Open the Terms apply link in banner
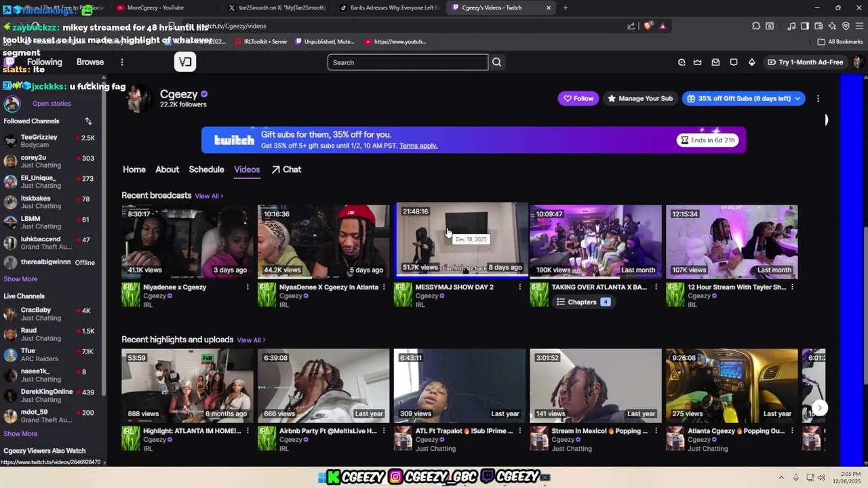 coord(418,146)
